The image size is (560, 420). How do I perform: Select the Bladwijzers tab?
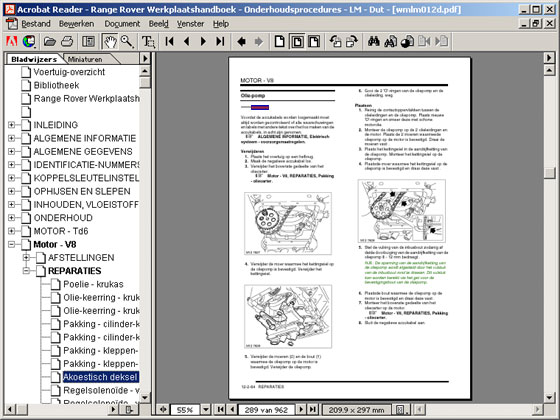pyautogui.click(x=34, y=59)
